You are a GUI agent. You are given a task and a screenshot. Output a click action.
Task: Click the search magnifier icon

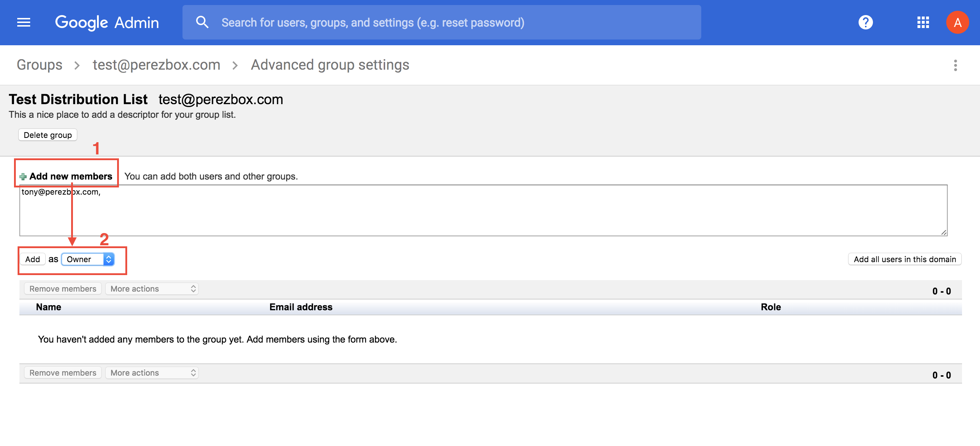tap(202, 22)
